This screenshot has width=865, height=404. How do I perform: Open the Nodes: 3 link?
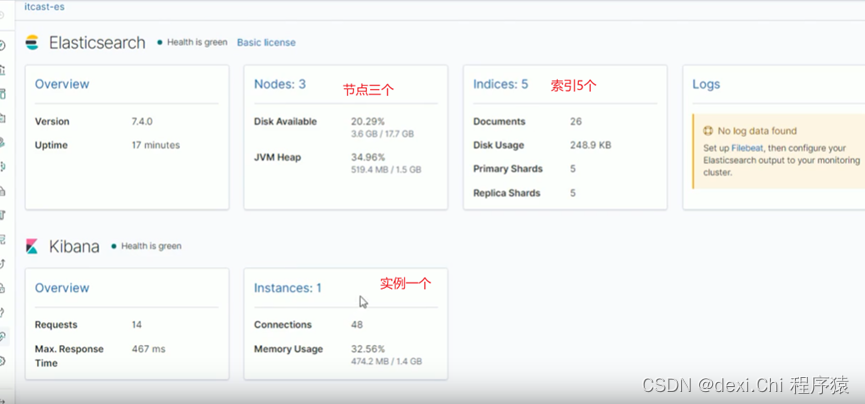click(x=280, y=84)
